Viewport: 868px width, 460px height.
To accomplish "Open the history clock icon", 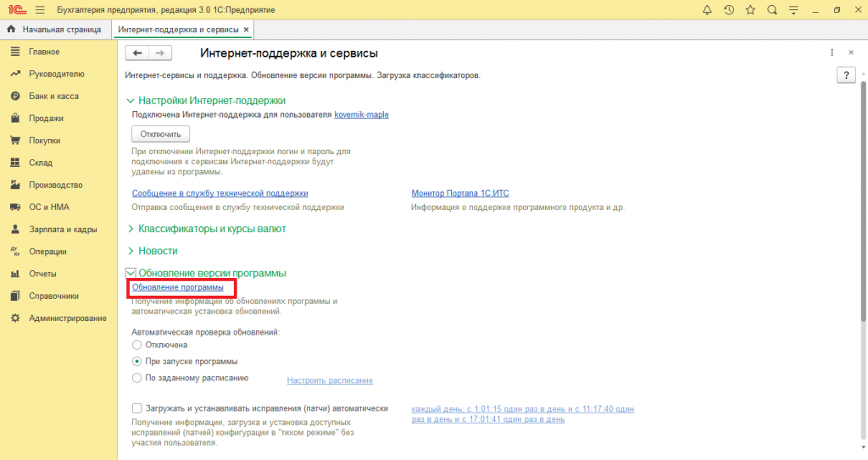I will tap(729, 10).
